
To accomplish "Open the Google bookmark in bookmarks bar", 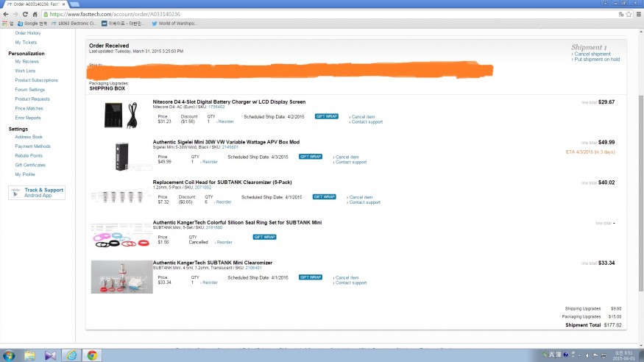I will coord(32,24).
